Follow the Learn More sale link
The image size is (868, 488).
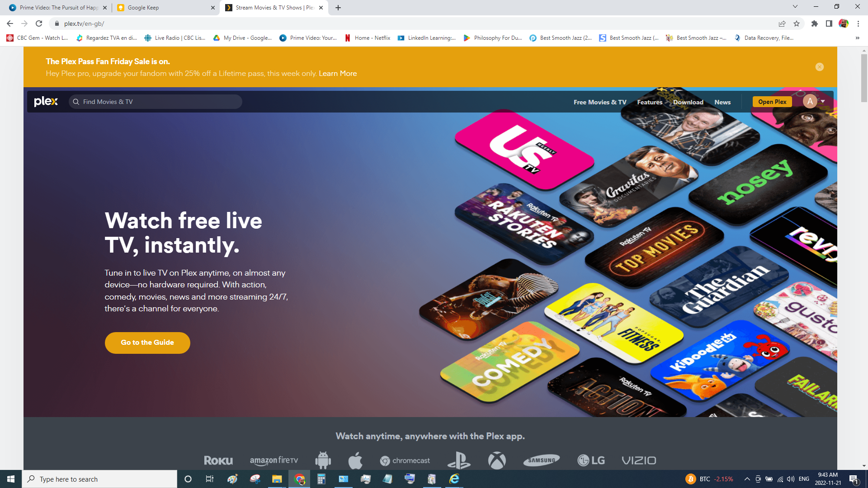[x=338, y=73]
